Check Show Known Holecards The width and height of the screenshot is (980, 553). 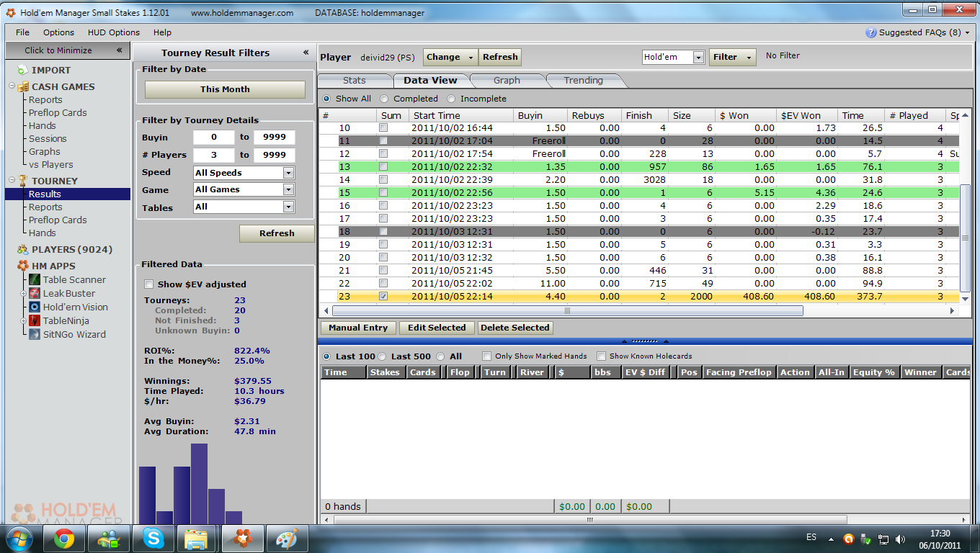[x=601, y=356]
